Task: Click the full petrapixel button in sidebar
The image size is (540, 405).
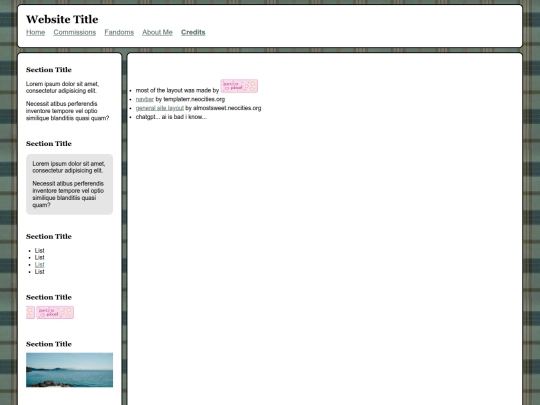Action: click(x=55, y=312)
